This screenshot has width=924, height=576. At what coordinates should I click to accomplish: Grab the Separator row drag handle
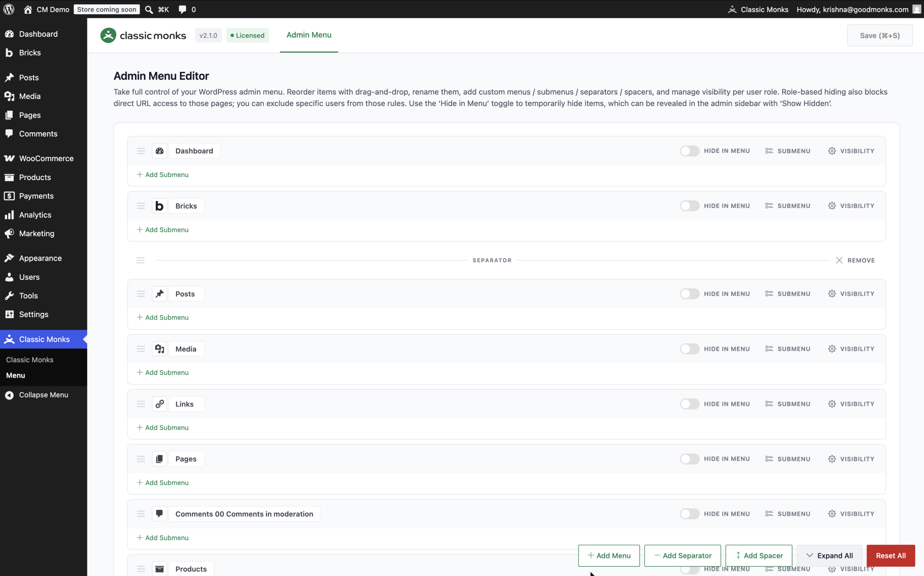coord(140,260)
